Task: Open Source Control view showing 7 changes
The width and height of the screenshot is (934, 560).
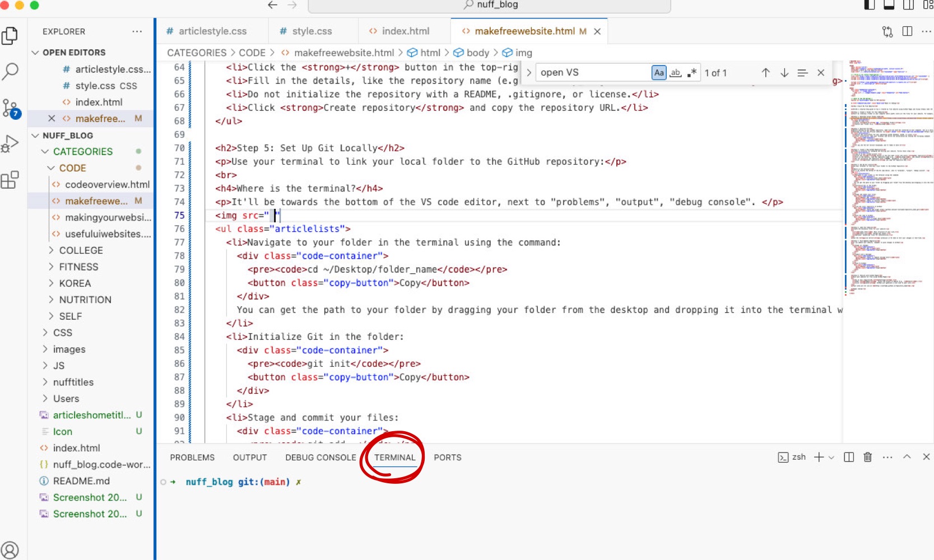Action: (10, 108)
